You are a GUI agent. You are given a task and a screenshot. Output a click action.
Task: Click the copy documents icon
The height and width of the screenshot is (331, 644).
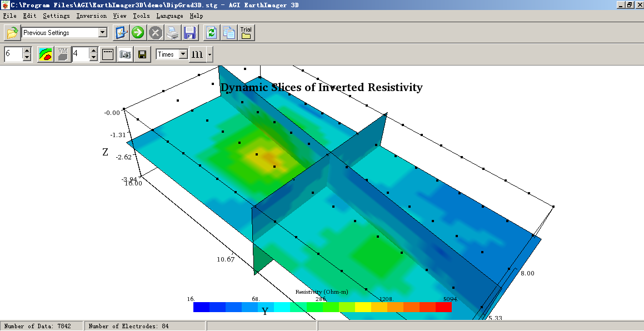pyautogui.click(x=229, y=32)
